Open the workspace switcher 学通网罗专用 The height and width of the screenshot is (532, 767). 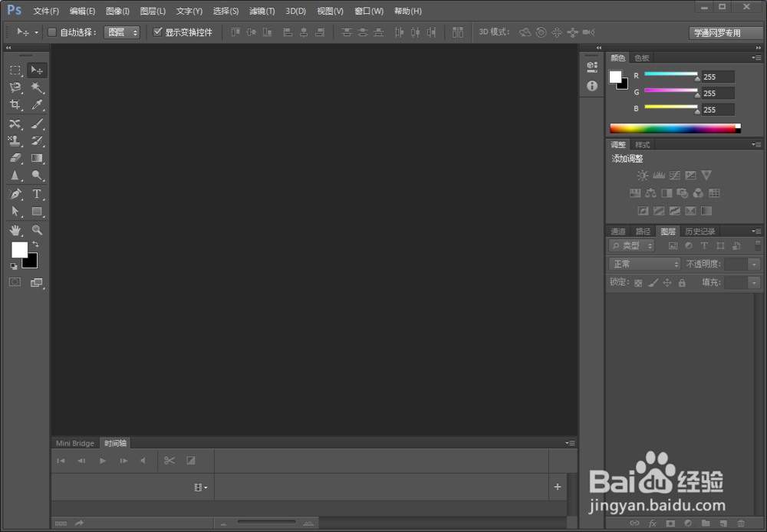[x=726, y=33]
